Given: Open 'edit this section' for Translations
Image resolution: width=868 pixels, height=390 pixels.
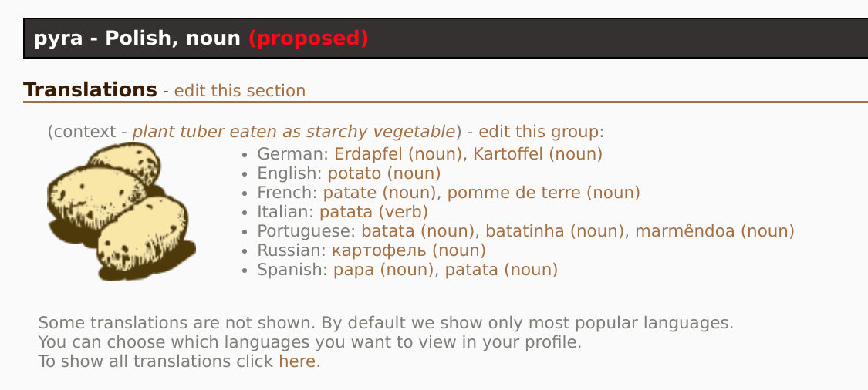Looking at the screenshot, I should [239, 91].
